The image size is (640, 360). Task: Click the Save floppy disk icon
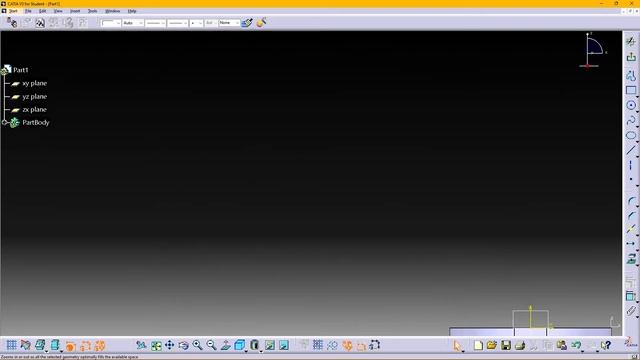pos(506,345)
